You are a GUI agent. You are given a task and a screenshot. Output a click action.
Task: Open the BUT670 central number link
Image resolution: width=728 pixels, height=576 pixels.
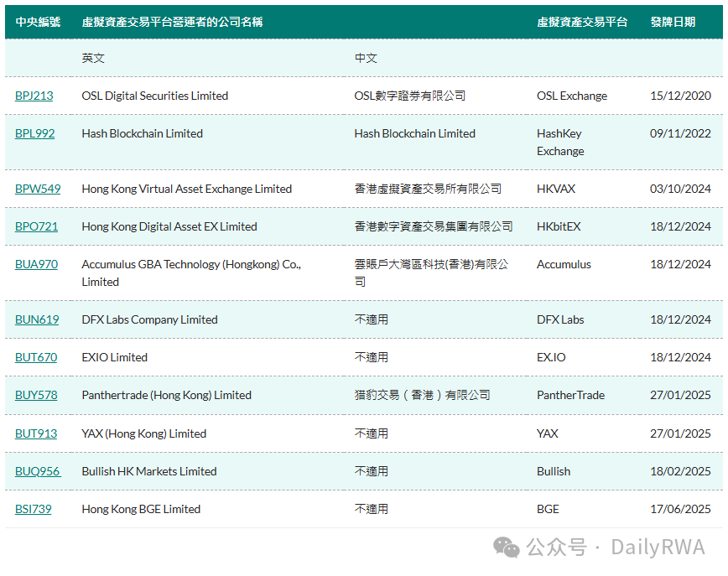(36, 357)
